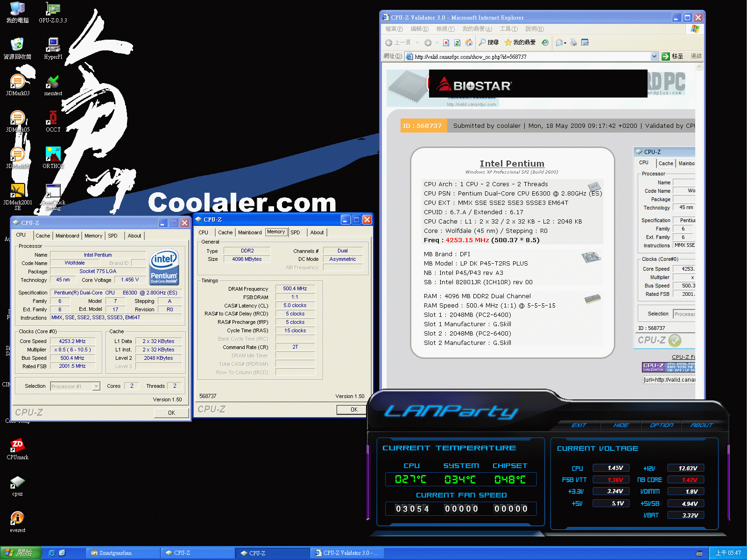Click the Forward arrow in Internet Explorer
This screenshot has height=560, width=747.
pos(428,42)
